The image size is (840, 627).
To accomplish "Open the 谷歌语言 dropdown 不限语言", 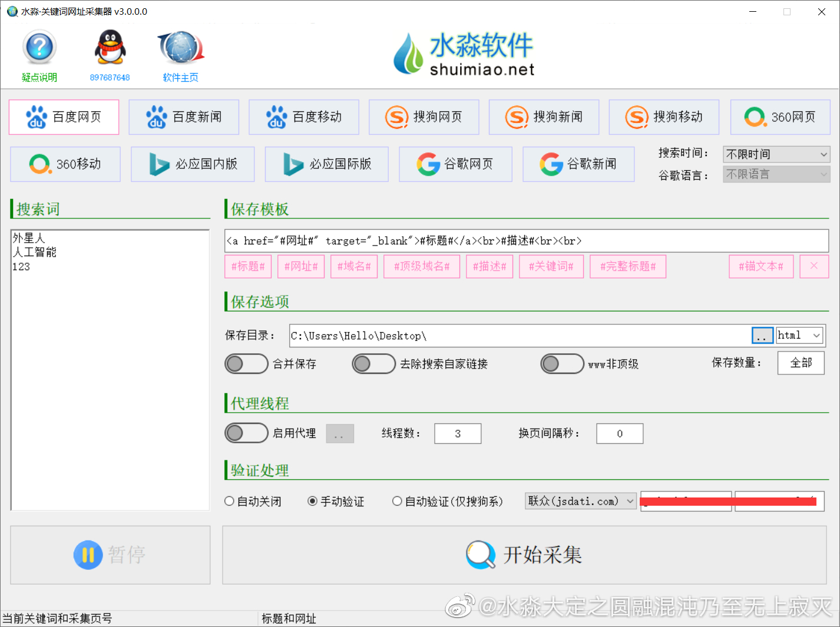I will (776, 174).
